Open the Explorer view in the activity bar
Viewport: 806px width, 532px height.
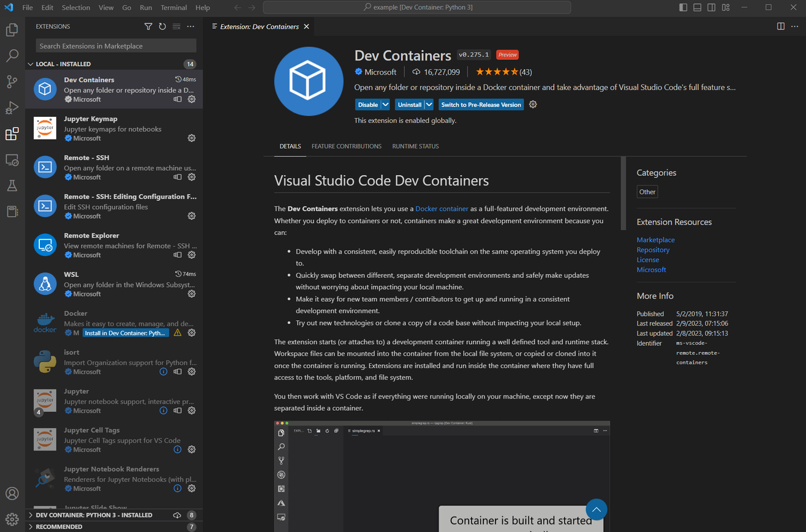[x=11, y=29]
